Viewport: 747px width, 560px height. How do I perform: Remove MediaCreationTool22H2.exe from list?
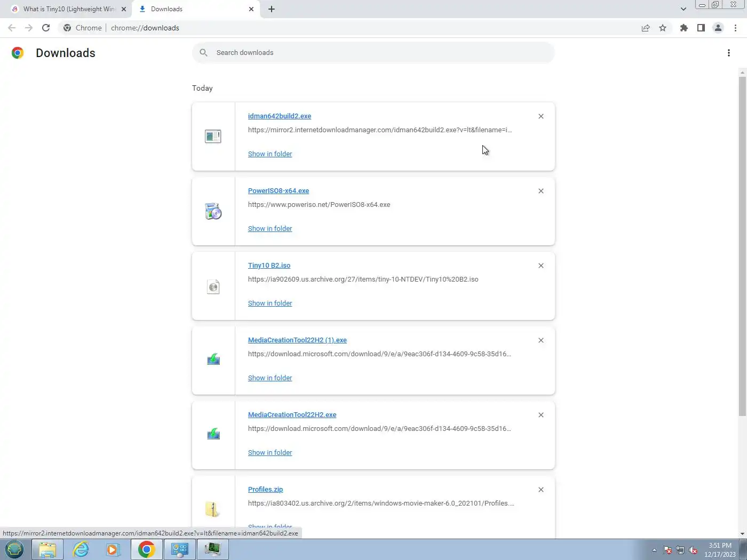[x=541, y=415]
